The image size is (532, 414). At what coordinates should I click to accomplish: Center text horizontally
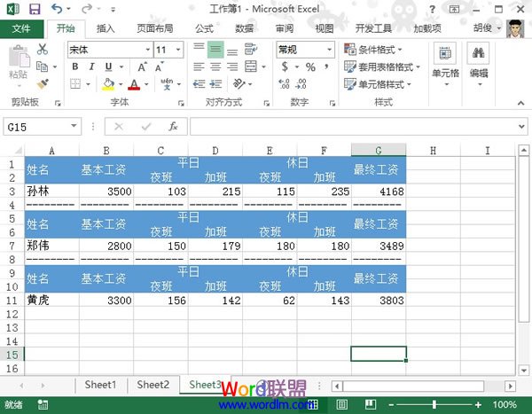215,66
